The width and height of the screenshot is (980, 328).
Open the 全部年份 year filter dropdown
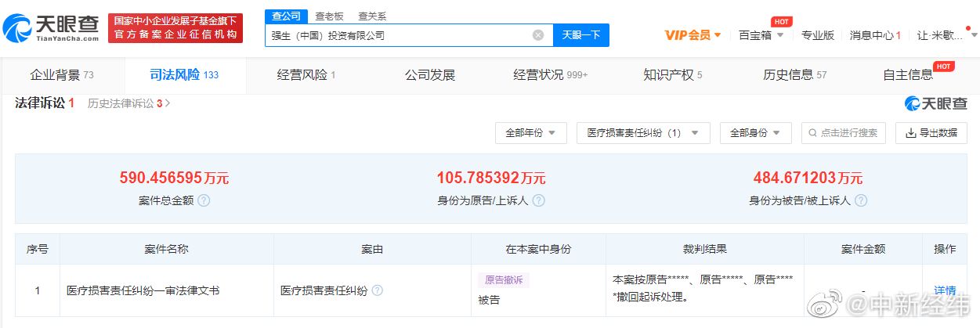click(x=530, y=133)
